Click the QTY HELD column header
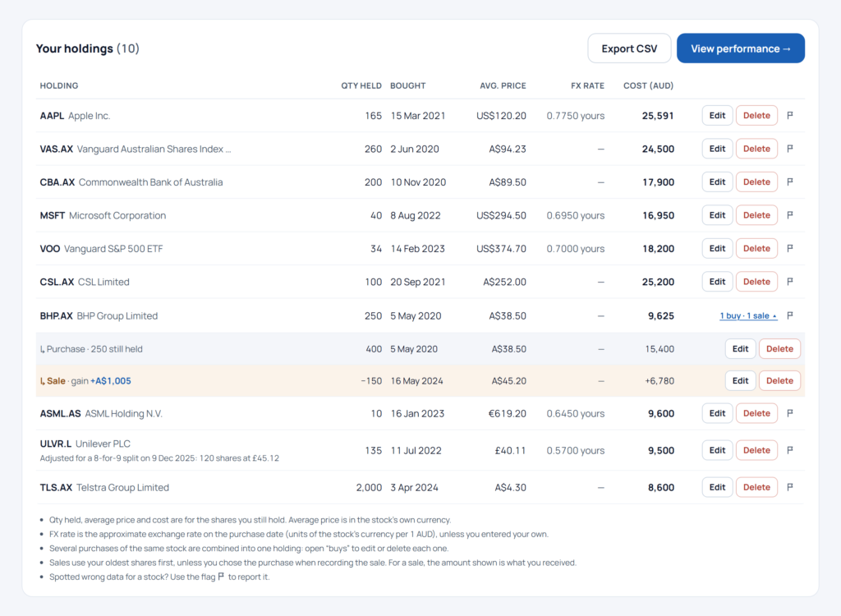841x616 pixels. point(361,86)
